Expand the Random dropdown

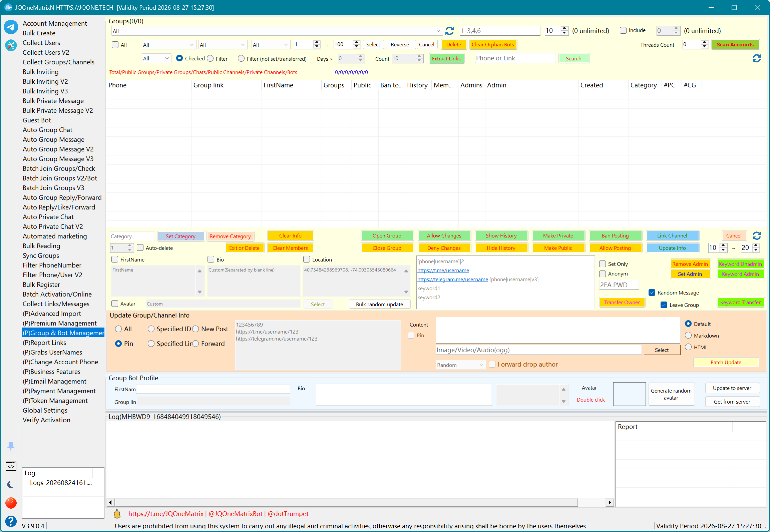460,365
